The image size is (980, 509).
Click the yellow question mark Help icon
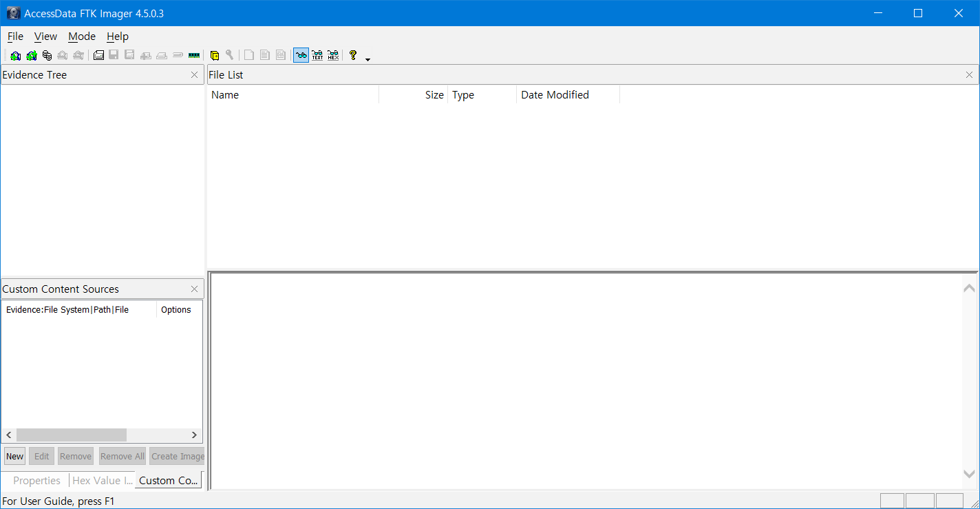(x=353, y=56)
